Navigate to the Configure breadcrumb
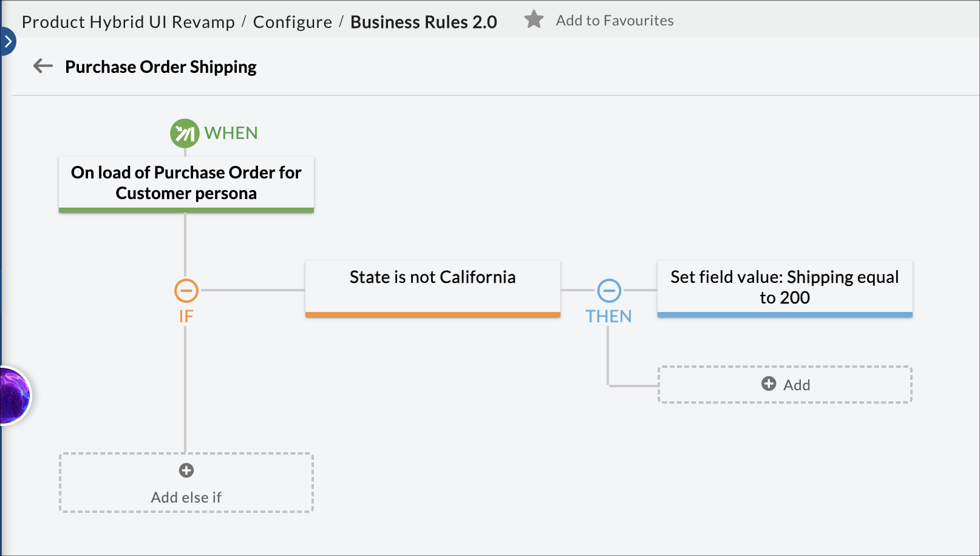Viewport: 980px width, 556px height. 292,22
